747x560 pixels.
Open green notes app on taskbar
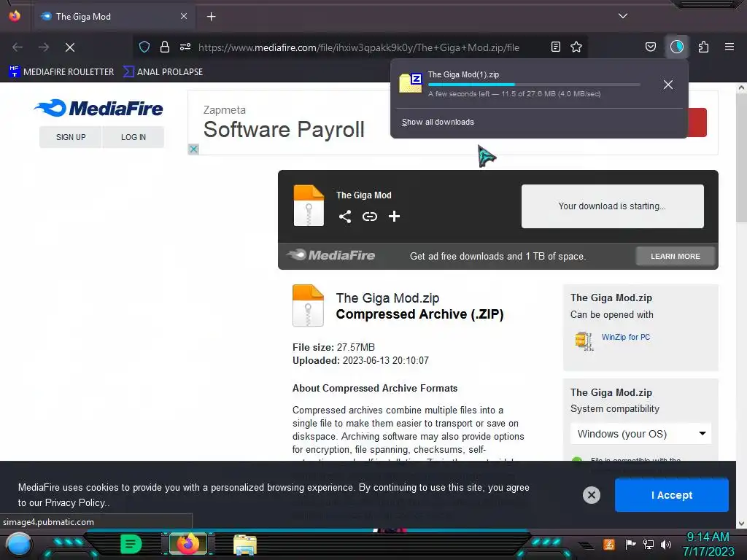[131, 544]
